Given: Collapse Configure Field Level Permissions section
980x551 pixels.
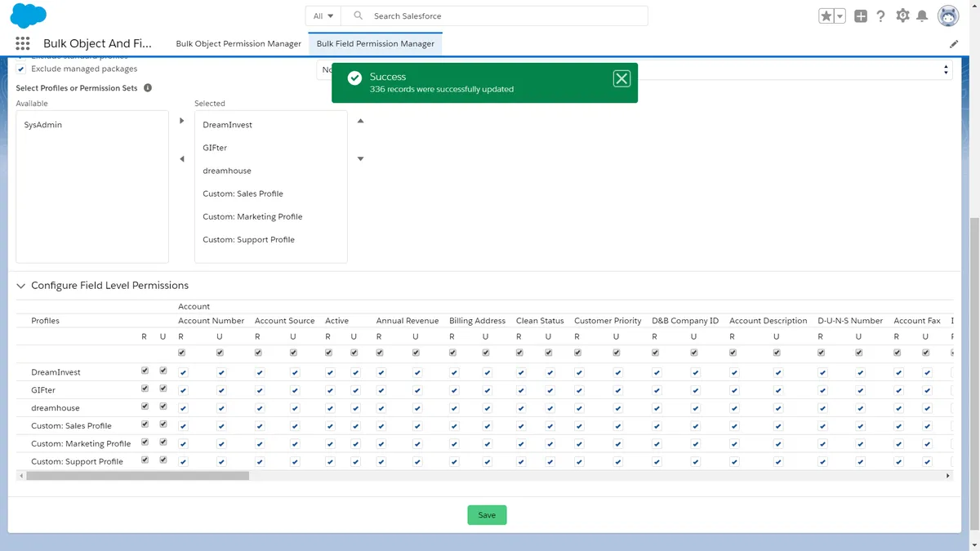Looking at the screenshot, I should (21, 286).
